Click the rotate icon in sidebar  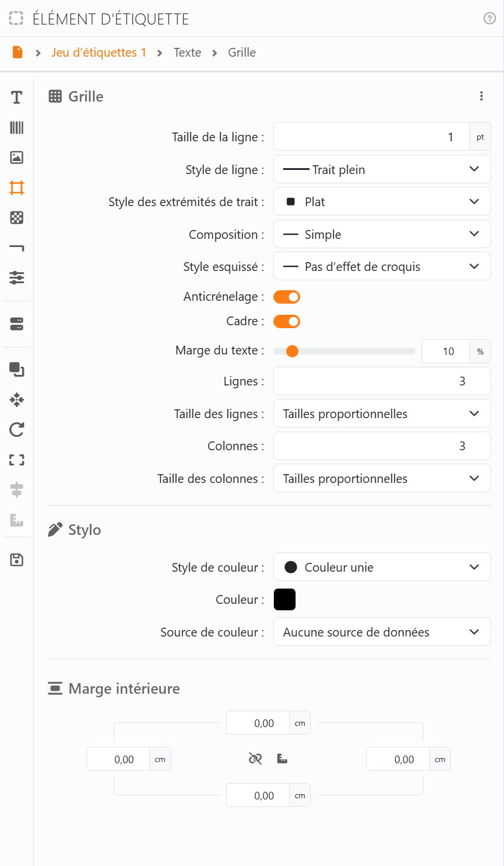[x=17, y=430]
